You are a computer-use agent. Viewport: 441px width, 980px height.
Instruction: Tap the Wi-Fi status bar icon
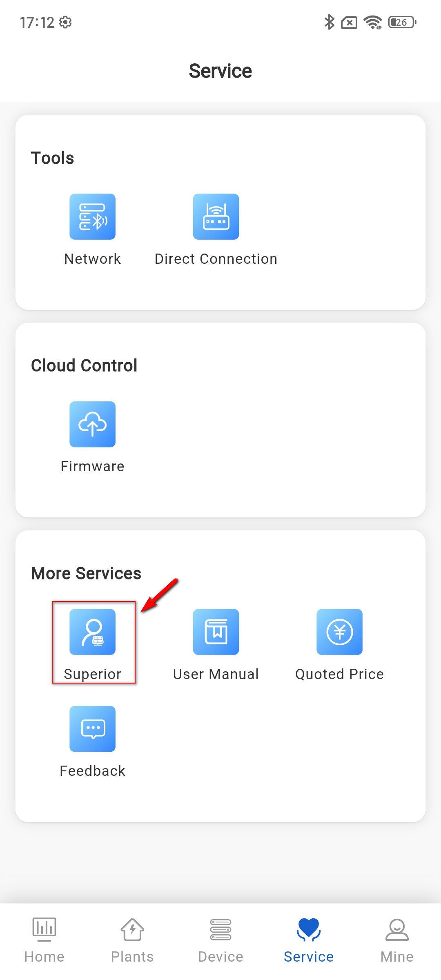[x=373, y=22]
